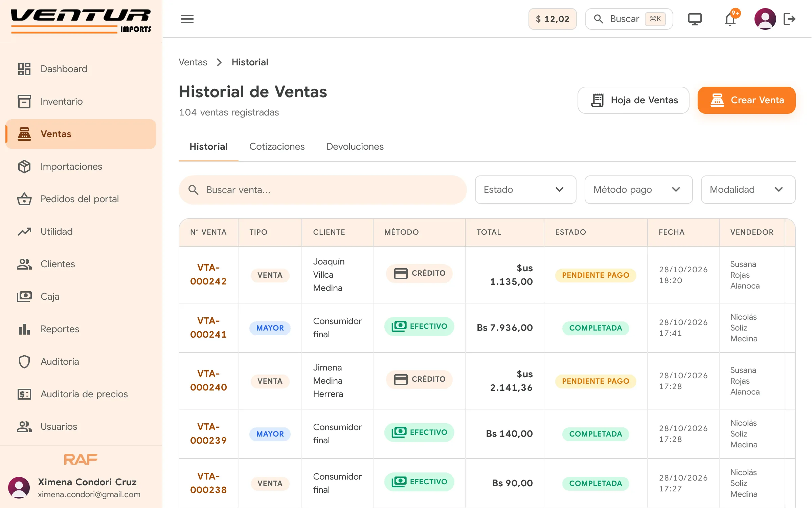Click the Caja cash icon

point(24,297)
